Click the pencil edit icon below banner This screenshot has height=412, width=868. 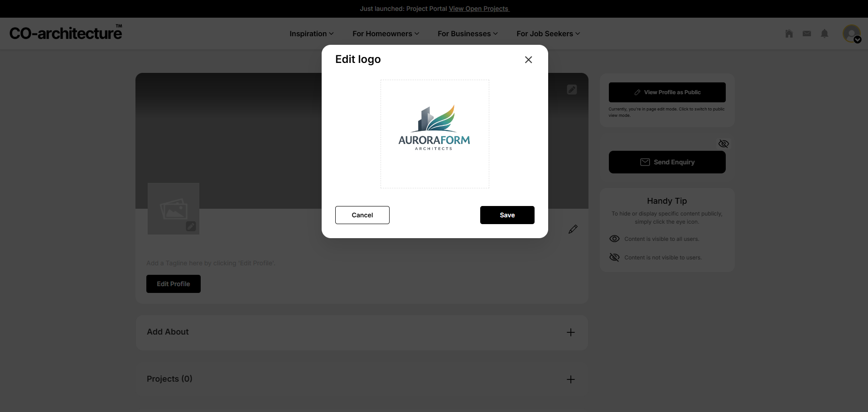[573, 229]
